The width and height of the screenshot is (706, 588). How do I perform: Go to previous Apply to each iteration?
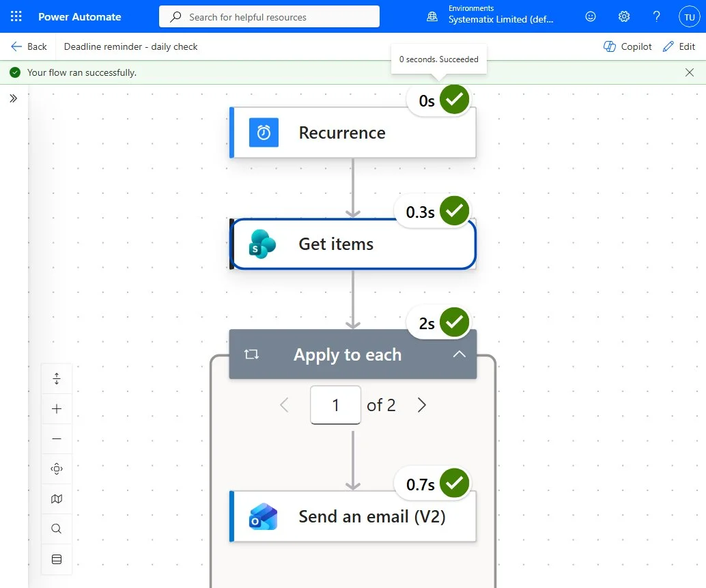[x=284, y=405]
